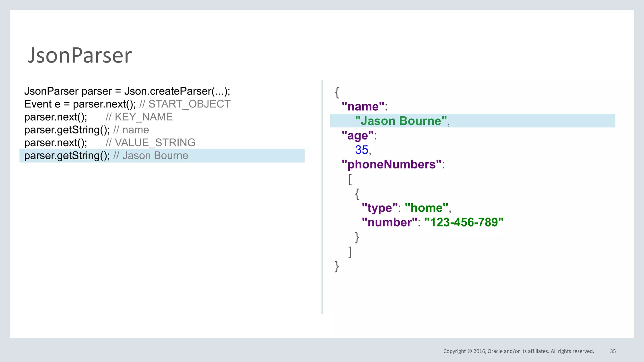This screenshot has height=362, width=644.
Task: Click the START_OBJECT comment text
Action: tap(189, 104)
